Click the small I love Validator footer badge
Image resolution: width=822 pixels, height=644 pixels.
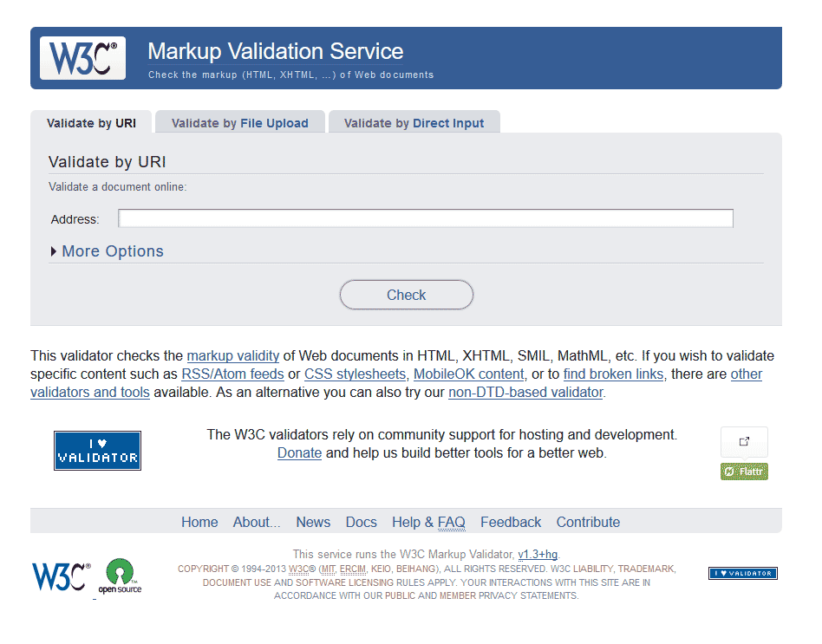[x=742, y=573]
